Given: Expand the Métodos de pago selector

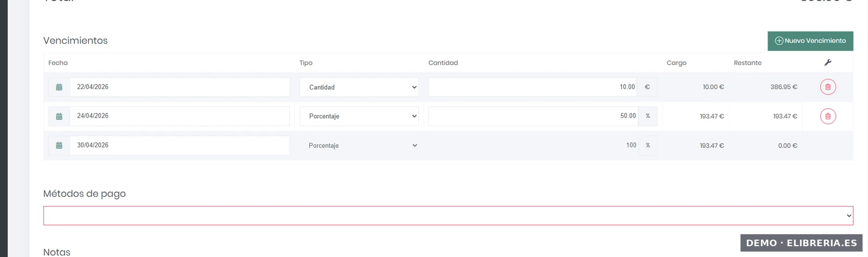Looking at the screenshot, I should point(448,216).
